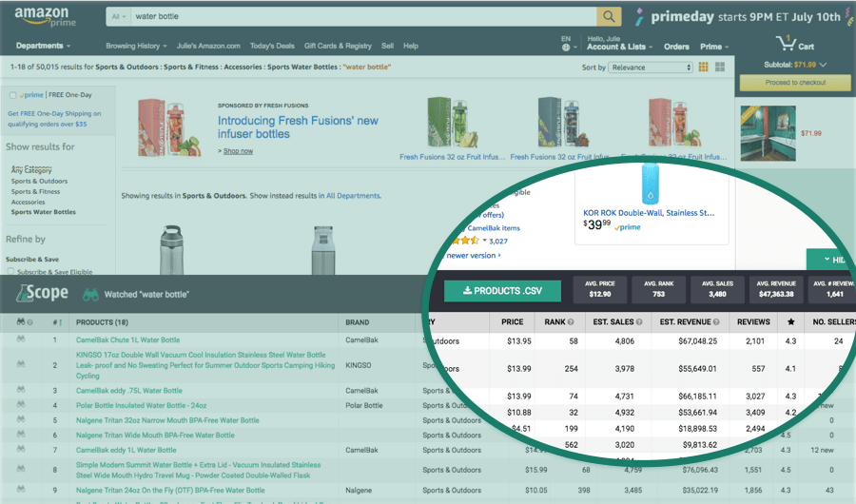Viewport: 856px width, 504px height.
Task: Click Get FREE One-Day Shipping link
Action: [54, 119]
